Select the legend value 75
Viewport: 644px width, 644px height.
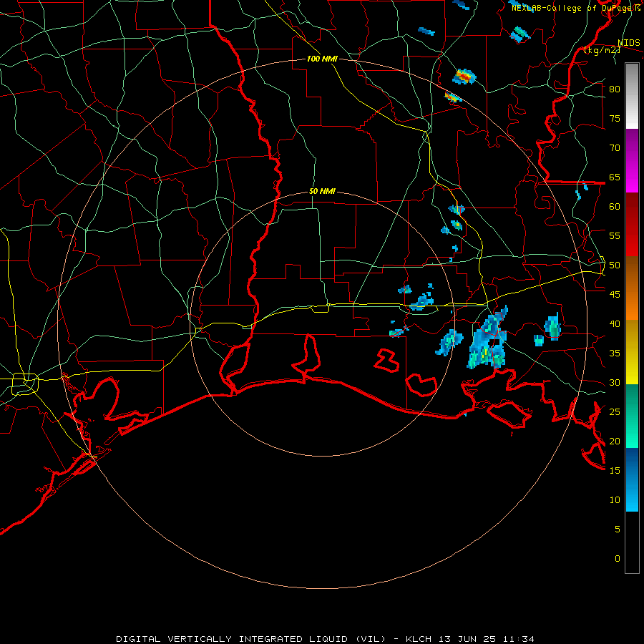pos(615,118)
